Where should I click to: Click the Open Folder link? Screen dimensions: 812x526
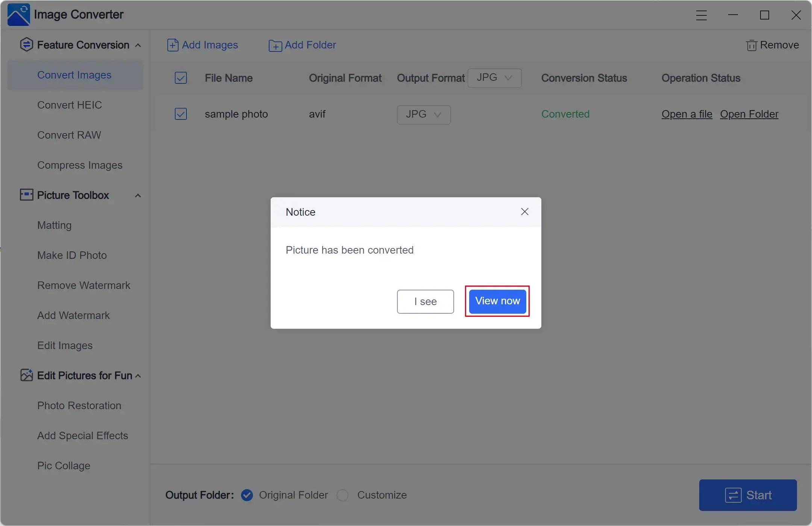749,113
